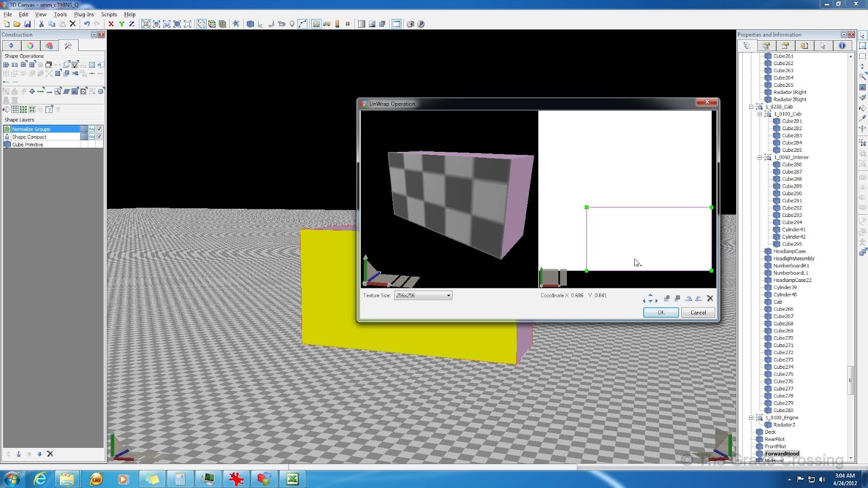Click the curve path toolbar icon
This screenshot has height=488, width=868.
303,24
